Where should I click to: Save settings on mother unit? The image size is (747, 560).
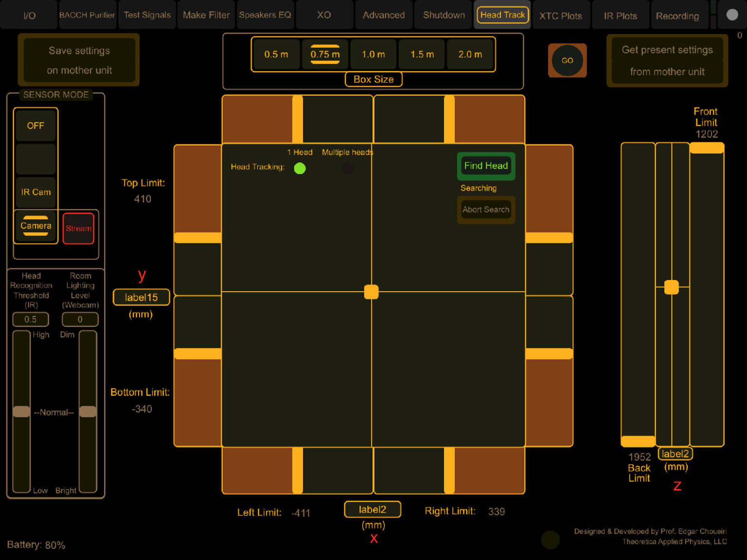(79, 60)
